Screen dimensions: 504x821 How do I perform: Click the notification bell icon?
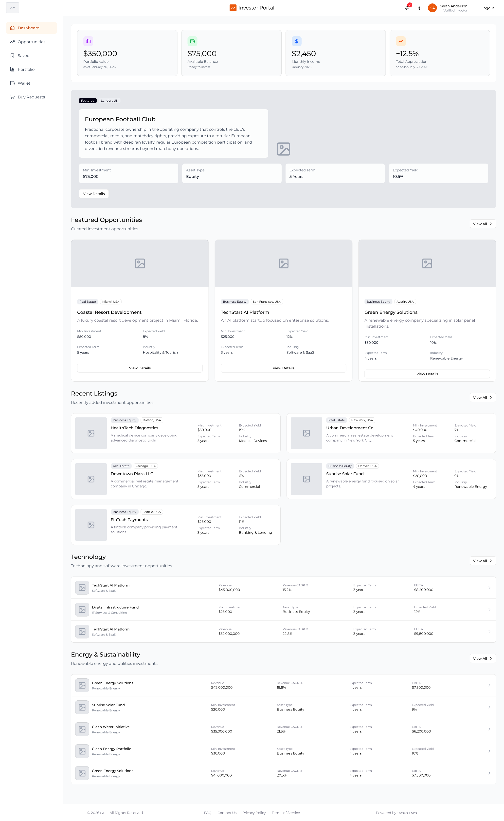(x=407, y=8)
